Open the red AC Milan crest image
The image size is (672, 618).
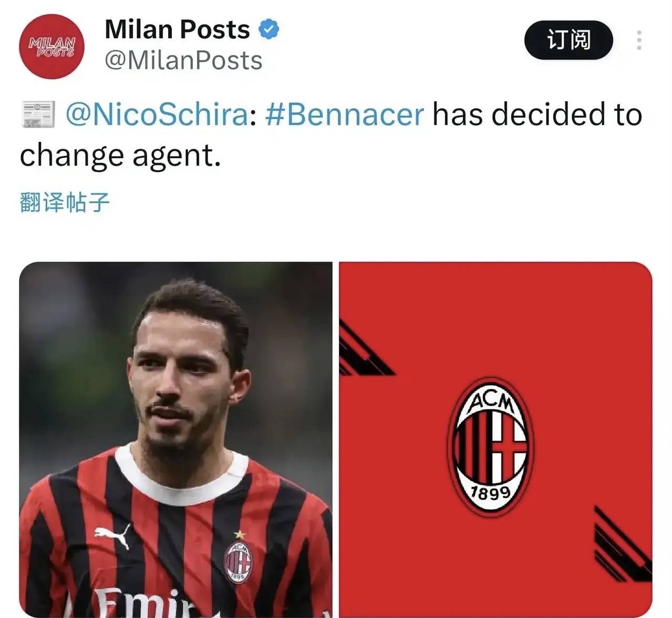click(x=495, y=439)
